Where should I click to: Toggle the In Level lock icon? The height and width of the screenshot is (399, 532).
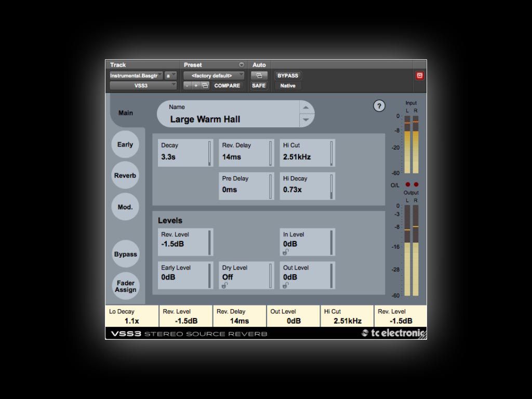pyautogui.click(x=286, y=252)
